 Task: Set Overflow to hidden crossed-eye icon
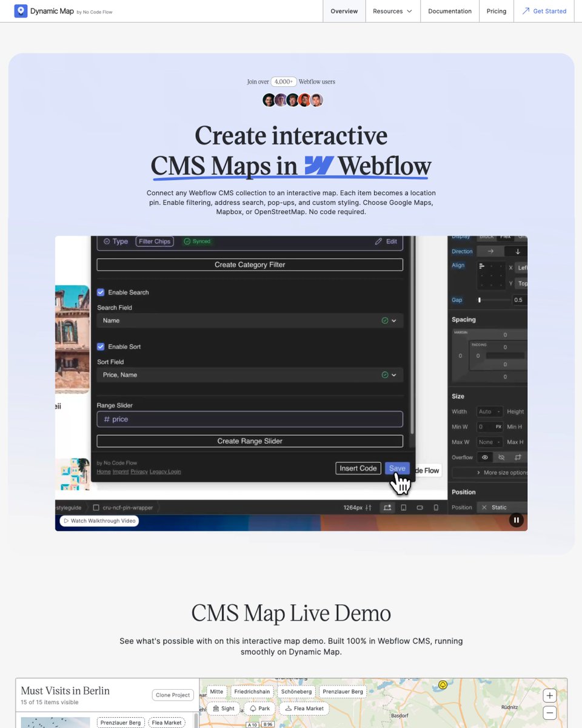[x=501, y=457]
